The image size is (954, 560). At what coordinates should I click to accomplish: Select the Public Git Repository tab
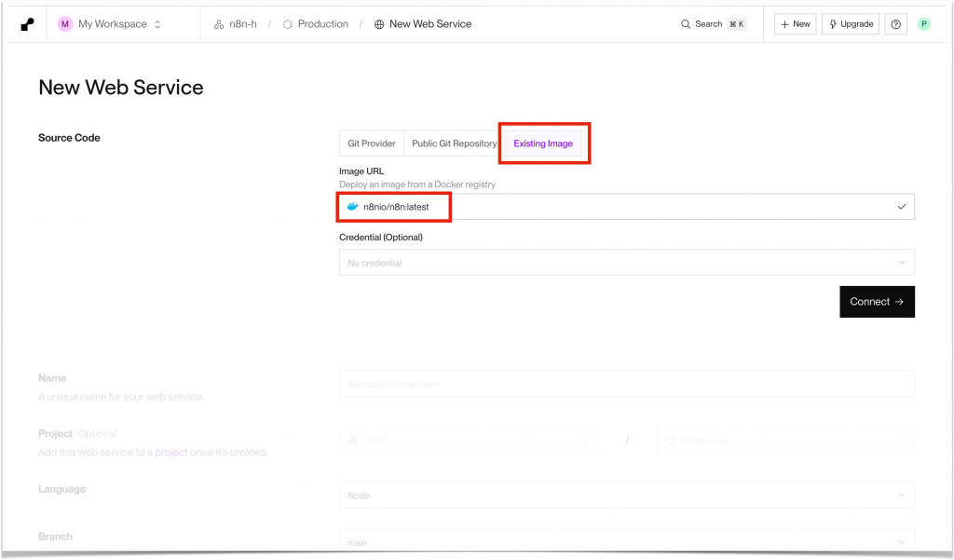coord(454,143)
